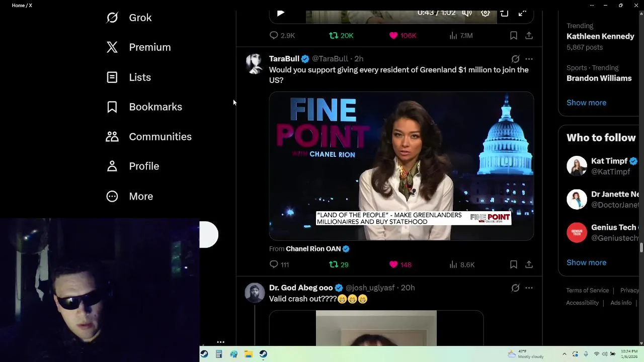Open microphone tray icon
This screenshot has height=362, width=644.
point(586,354)
